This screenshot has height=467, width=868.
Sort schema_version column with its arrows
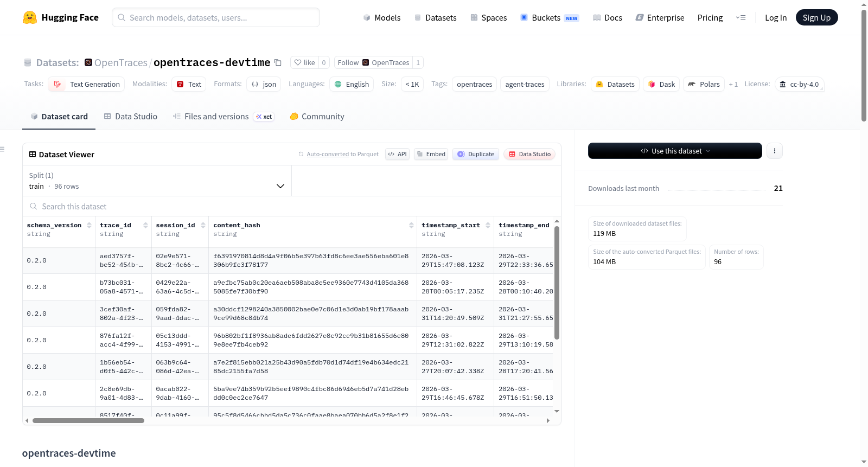[89, 225]
